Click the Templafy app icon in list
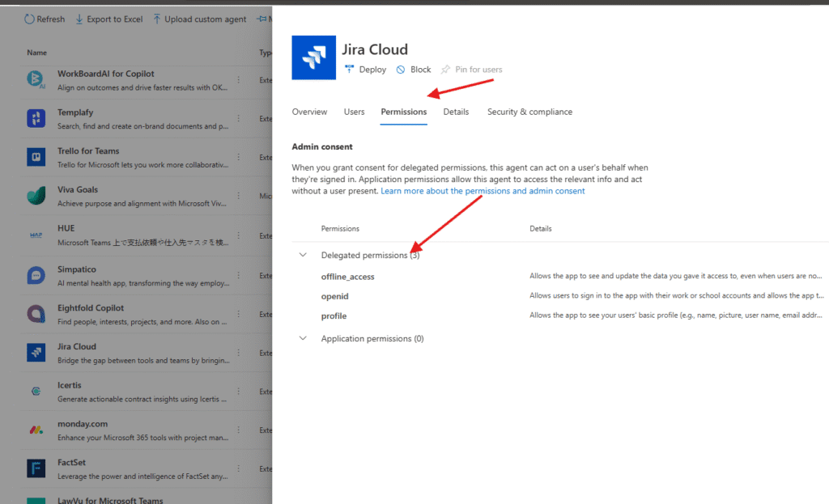829x504 pixels. coord(36,118)
